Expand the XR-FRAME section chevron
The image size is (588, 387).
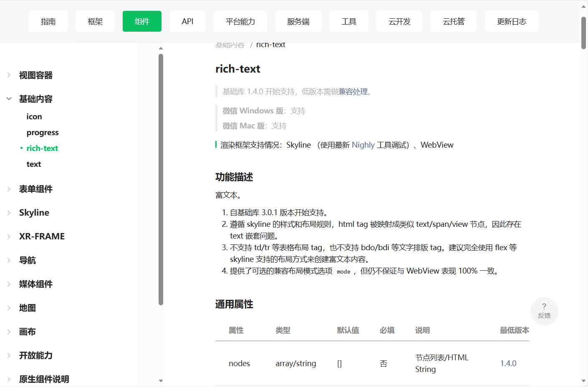point(9,236)
